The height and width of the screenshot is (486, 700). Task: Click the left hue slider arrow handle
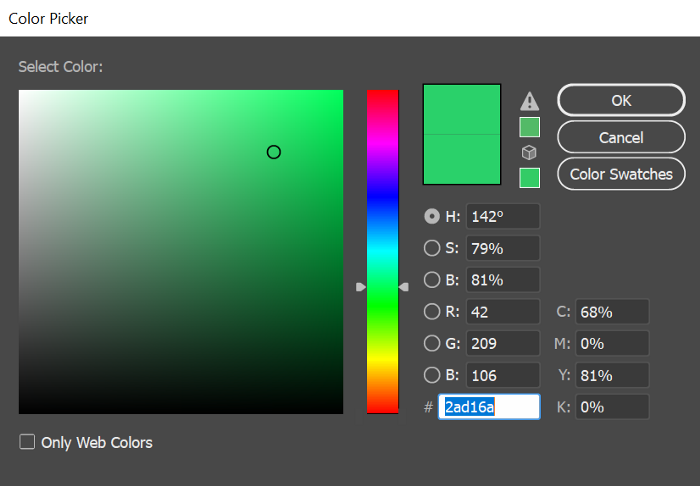tap(361, 287)
